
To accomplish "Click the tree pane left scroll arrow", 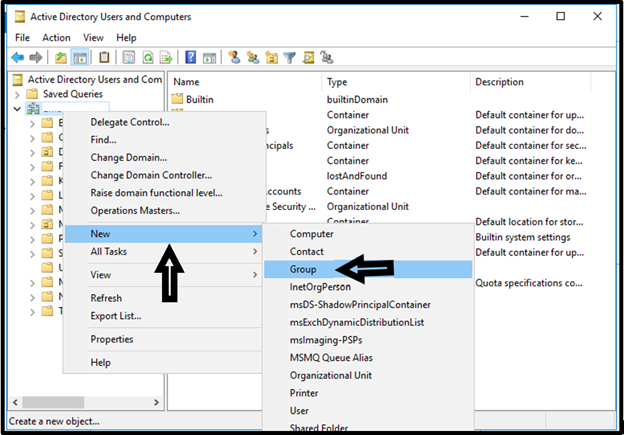I will (15, 402).
